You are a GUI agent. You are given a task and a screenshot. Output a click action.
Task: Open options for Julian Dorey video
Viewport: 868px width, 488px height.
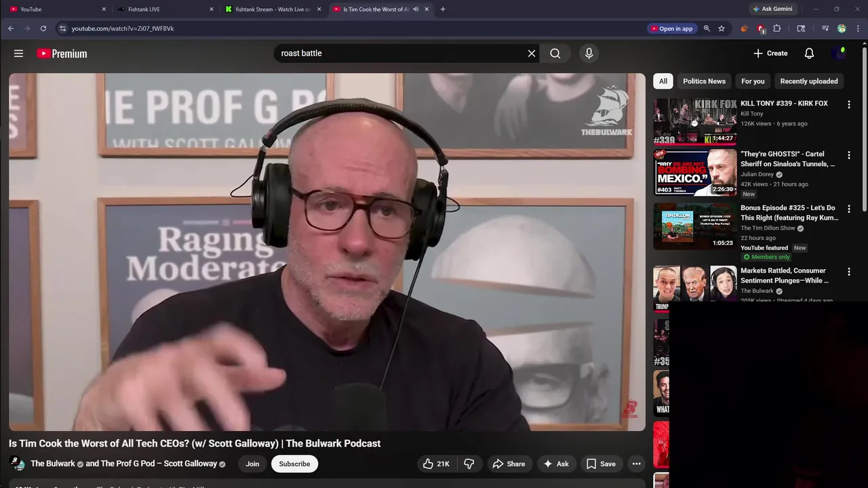[848, 155]
